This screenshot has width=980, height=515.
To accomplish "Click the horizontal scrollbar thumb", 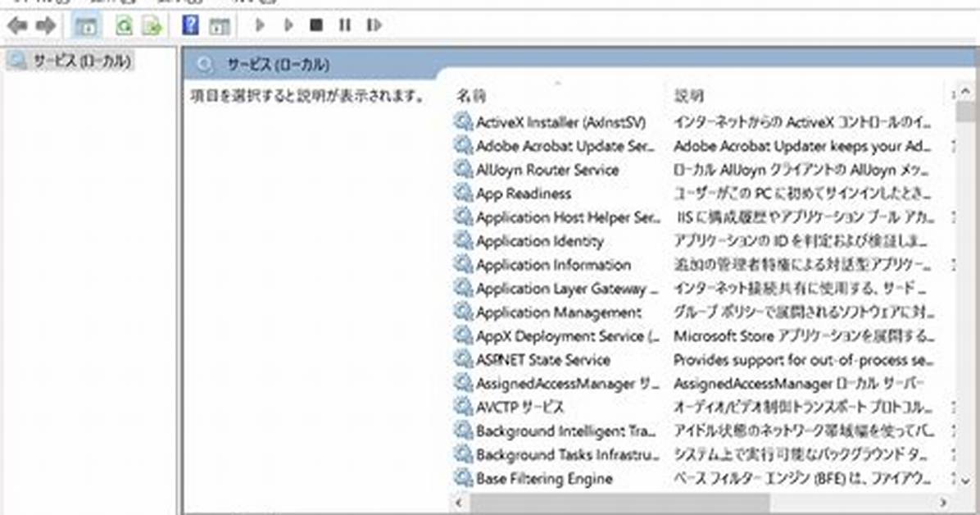I will [620, 503].
